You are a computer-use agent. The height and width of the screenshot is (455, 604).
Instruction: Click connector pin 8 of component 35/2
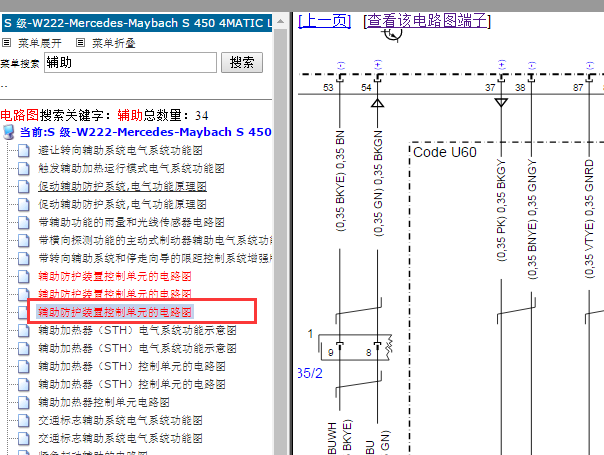(x=369, y=353)
